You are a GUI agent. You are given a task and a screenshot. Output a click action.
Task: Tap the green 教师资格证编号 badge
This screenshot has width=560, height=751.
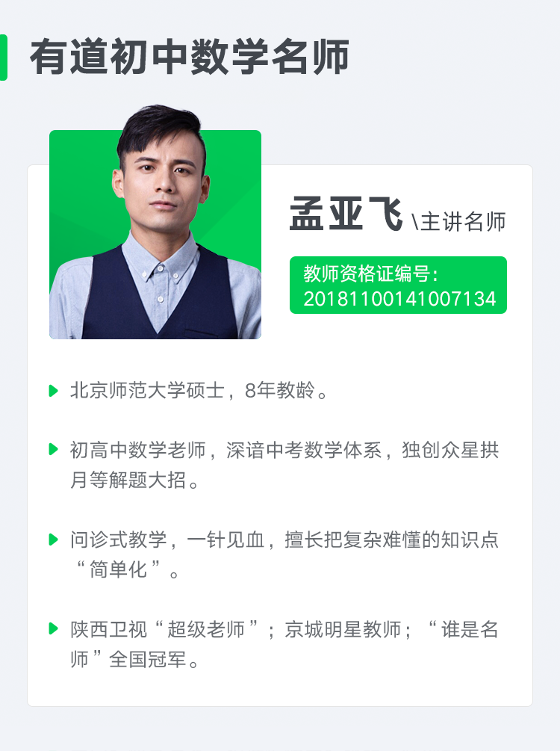point(398,285)
